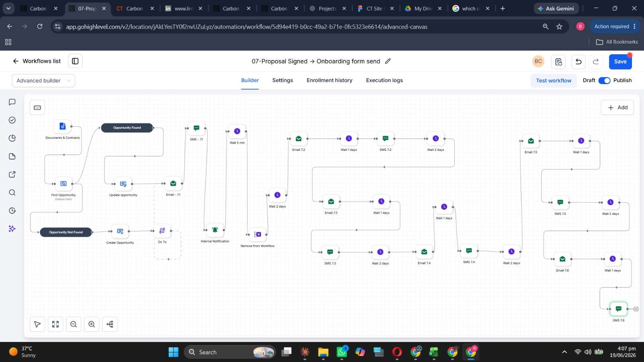Open the Internal Notification bell node
The image size is (644, 362).
[215, 230]
